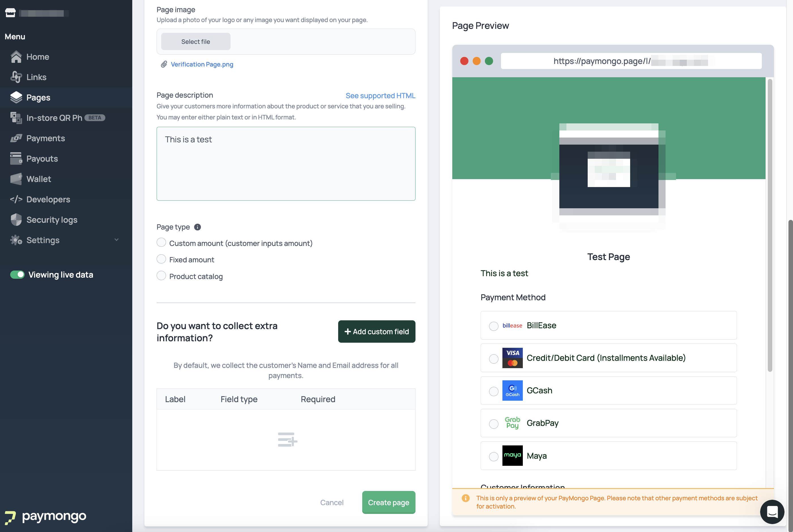
Task: Select the Fixed amount radio option
Action: (x=161, y=259)
